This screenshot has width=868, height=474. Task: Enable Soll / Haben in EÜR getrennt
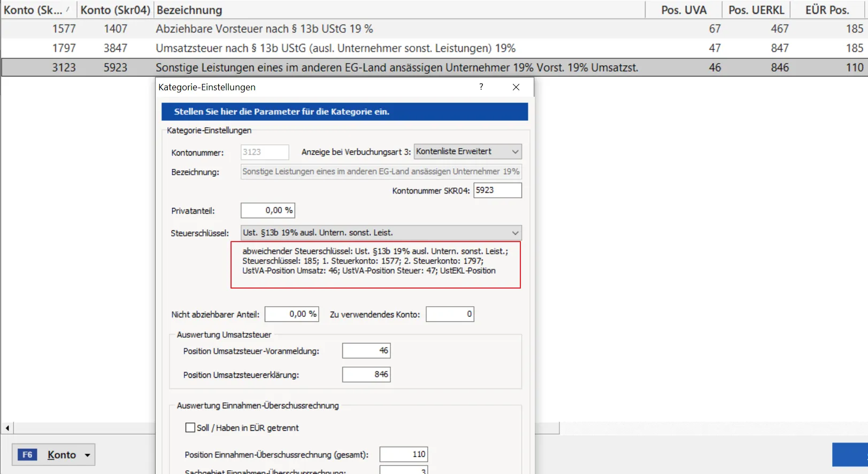click(190, 428)
